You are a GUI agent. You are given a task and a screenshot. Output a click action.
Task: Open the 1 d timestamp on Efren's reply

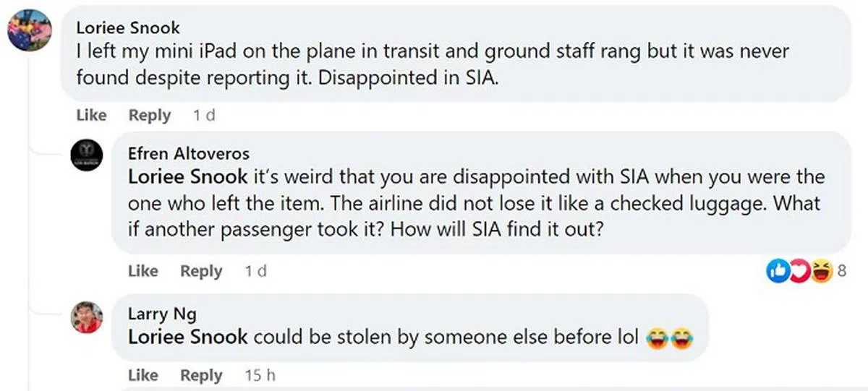click(256, 271)
